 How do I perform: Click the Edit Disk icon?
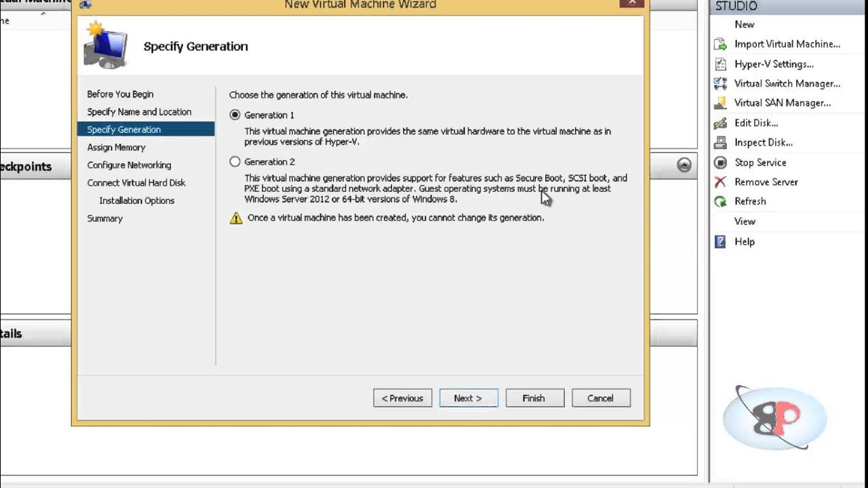coord(720,123)
